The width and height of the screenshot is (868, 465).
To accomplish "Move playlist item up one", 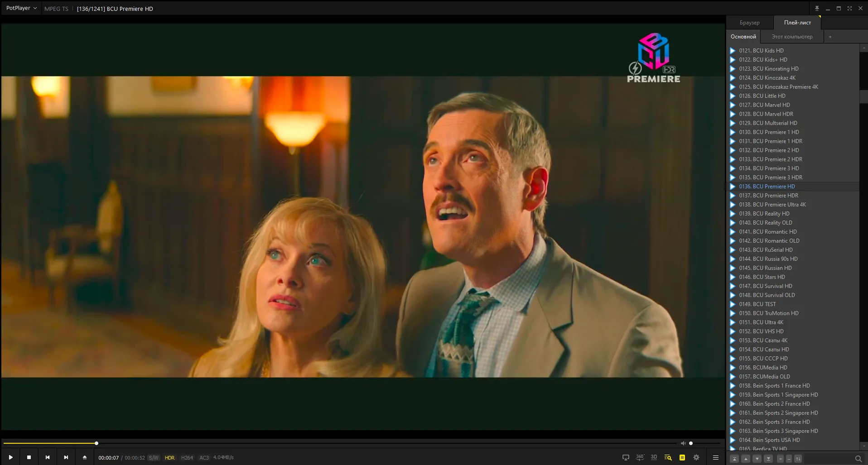I will pyautogui.click(x=746, y=459).
